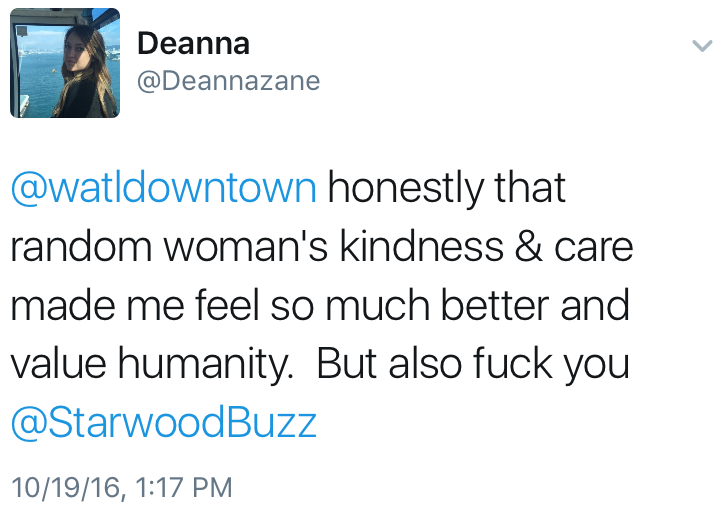Click the 10/19/16, 1:17 PM timestamp
The width and height of the screenshot is (717, 511).
[120, 488]
